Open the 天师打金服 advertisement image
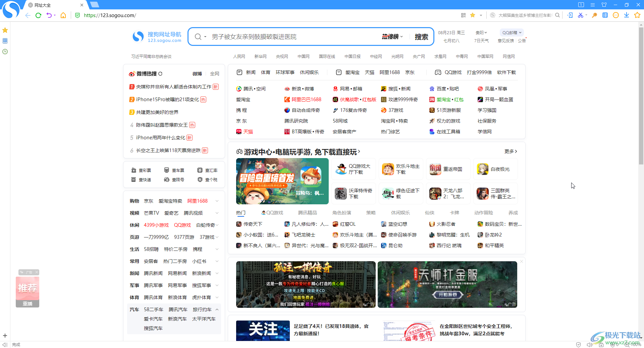The image size is (644, 348). pyautogui.click(x=447, y=284)
